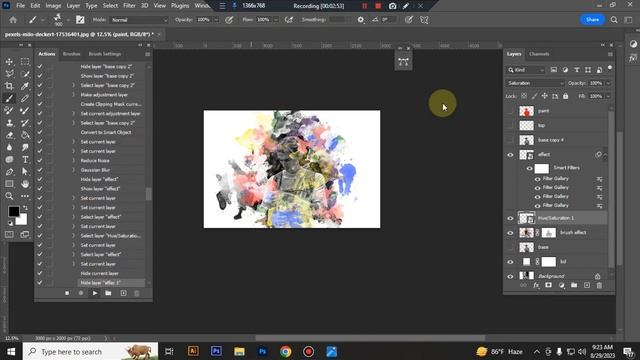Select the Path Selection tool

point(25,172)
